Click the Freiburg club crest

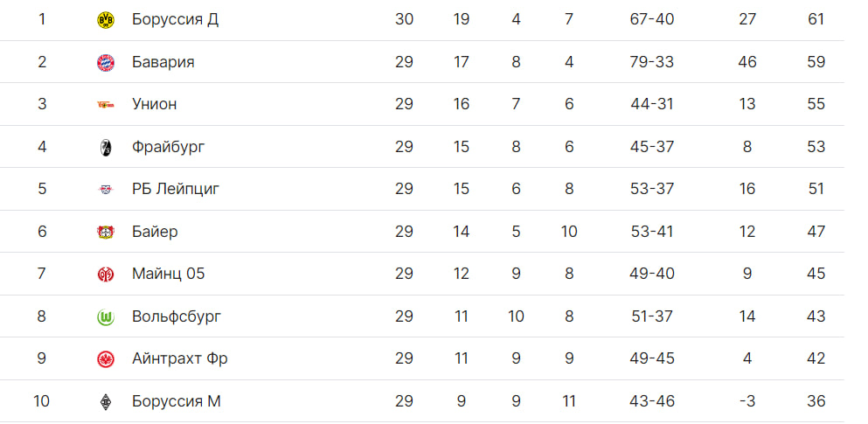[x=105, y=147]
